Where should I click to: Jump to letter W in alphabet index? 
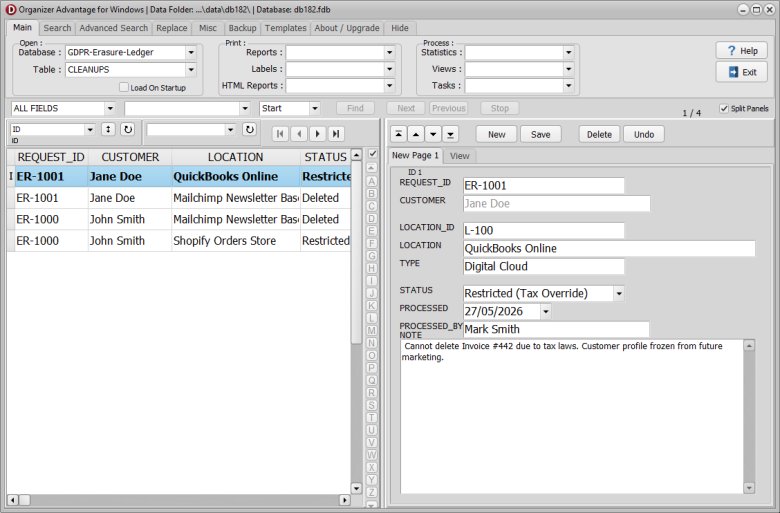coord(372,455)
